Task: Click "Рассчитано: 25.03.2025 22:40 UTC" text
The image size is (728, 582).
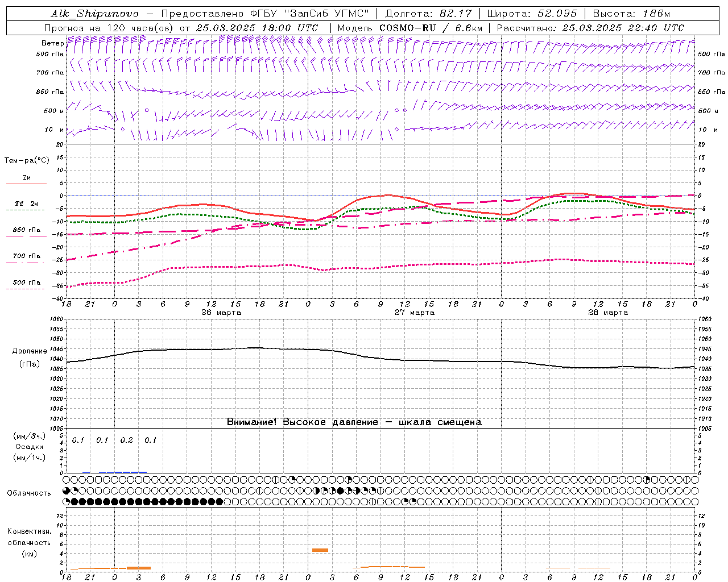Action: tap(590, 28)
